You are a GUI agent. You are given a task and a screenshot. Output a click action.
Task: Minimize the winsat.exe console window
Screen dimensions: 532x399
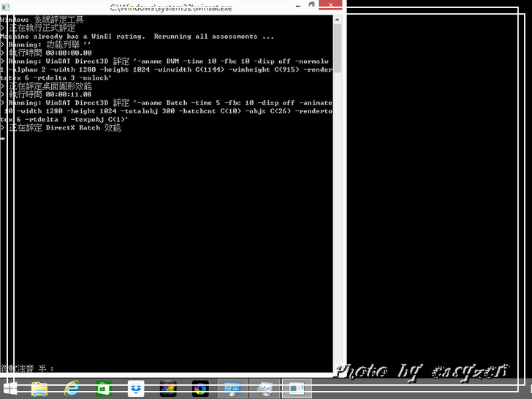click(298, 6)
